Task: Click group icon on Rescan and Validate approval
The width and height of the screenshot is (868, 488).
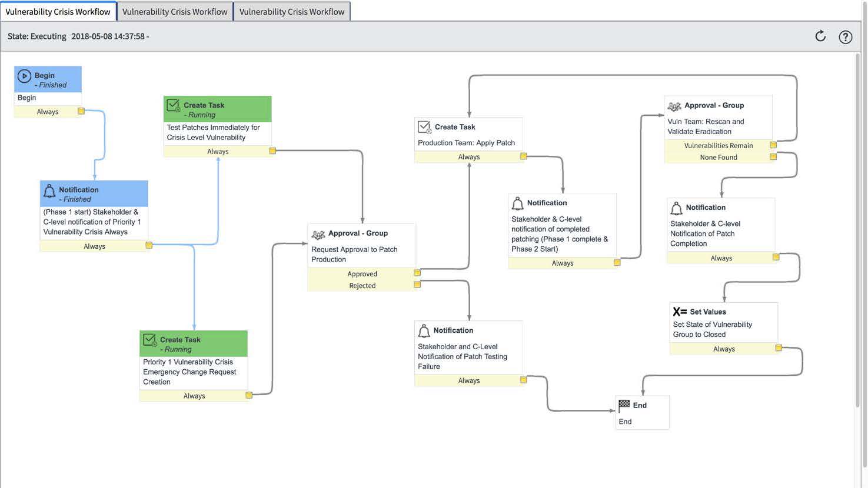Action: click(x=674, y=106)
